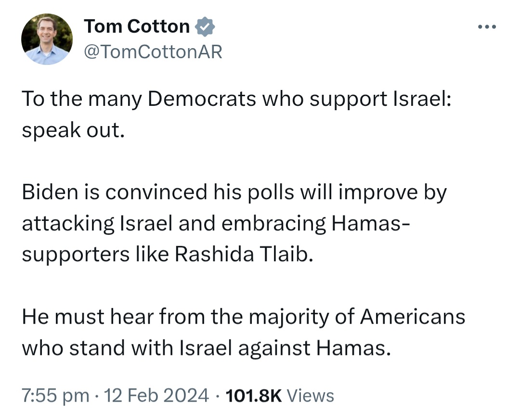This screenshot has width=520, height=420.
Task: Click the 12 Feb 2024 date
Action: pos(156,395)
